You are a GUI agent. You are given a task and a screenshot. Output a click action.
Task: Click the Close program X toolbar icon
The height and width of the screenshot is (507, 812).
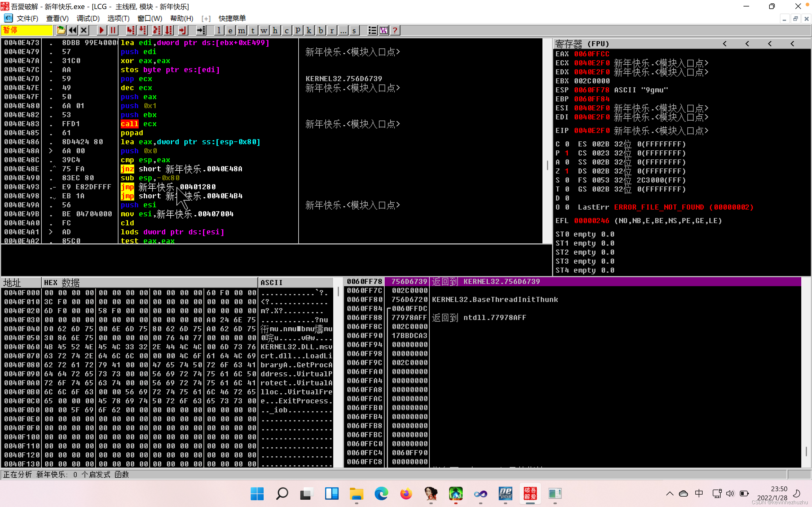(84, 30)
